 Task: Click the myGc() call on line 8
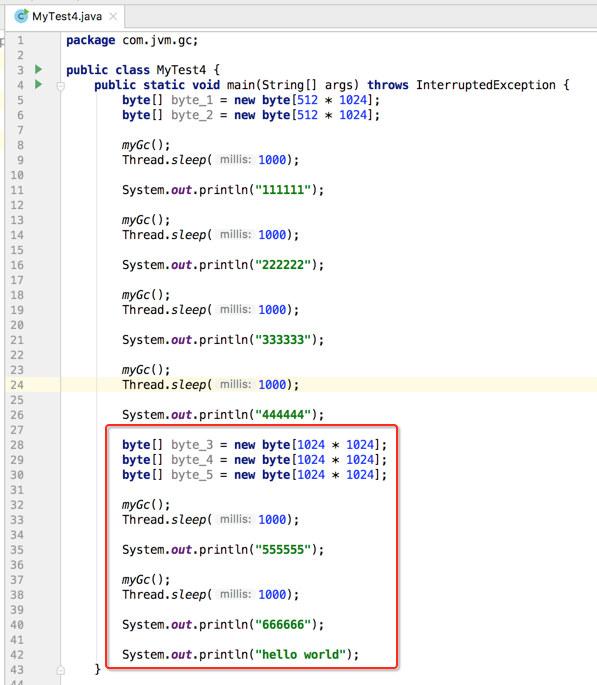point(146,145)
